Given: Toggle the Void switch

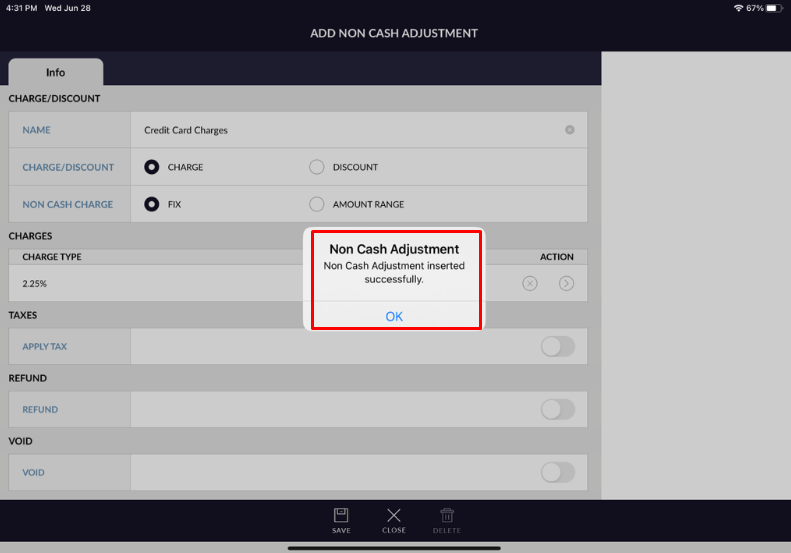Looking at the screenshot, I should point(557,472).
